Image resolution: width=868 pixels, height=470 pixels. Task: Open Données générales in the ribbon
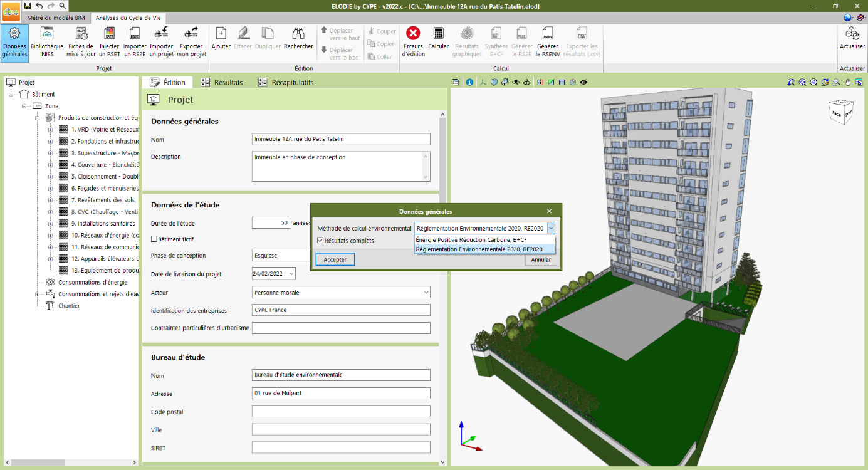coord(15,43)
